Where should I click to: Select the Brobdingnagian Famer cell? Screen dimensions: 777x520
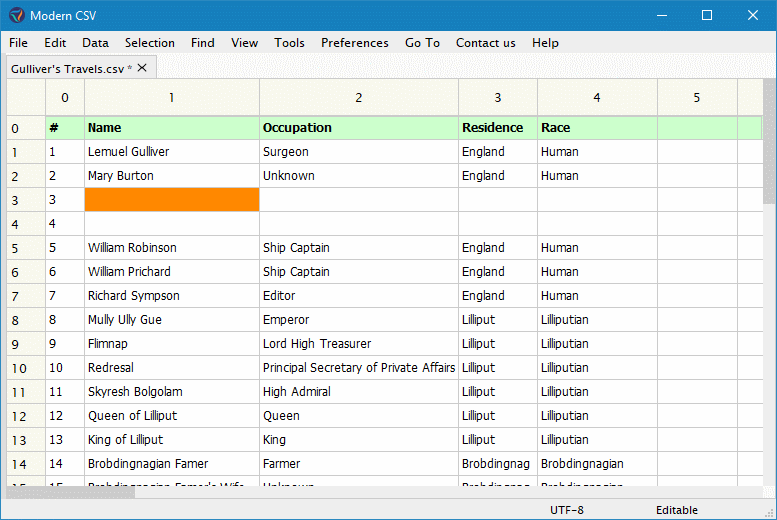(x=171, y=464)
